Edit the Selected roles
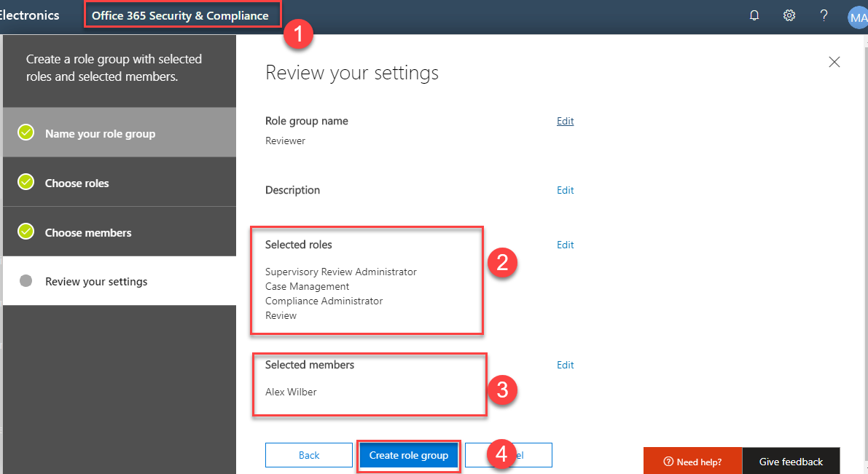868x474 pixels. click(565, 245)
